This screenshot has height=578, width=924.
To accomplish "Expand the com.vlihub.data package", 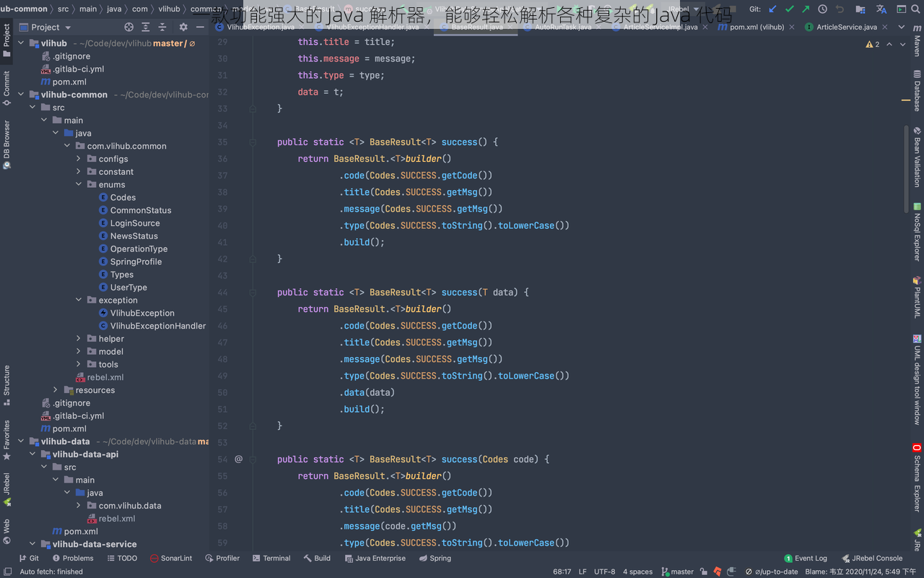I will 79,506.
